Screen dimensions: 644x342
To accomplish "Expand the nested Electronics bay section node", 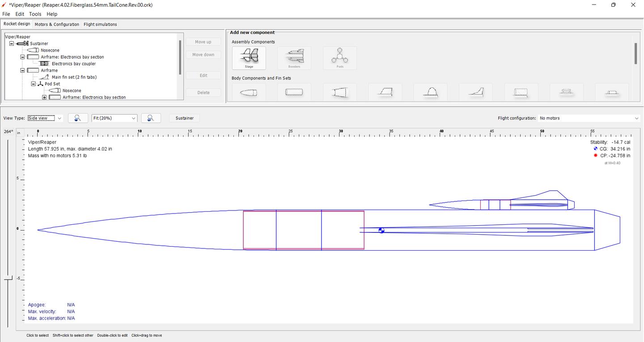I will [44, 97].
